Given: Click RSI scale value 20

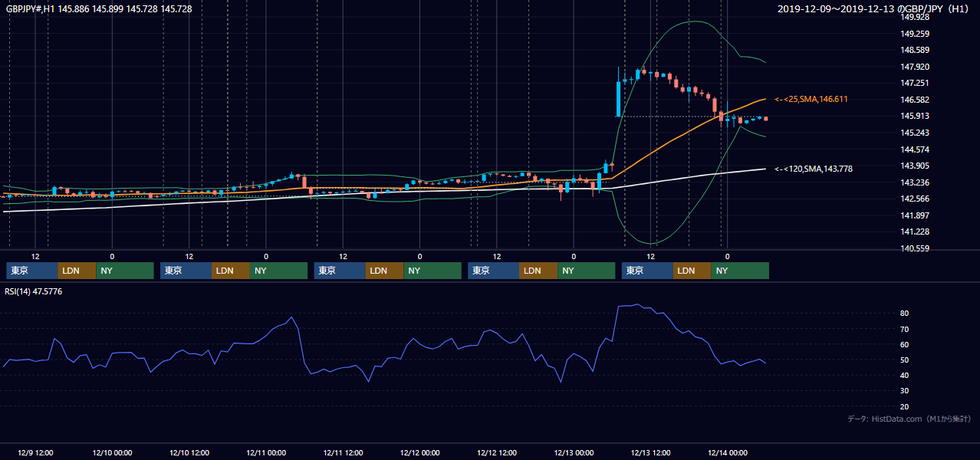Looking at the screenshot, I should click(x=905, y=406).
